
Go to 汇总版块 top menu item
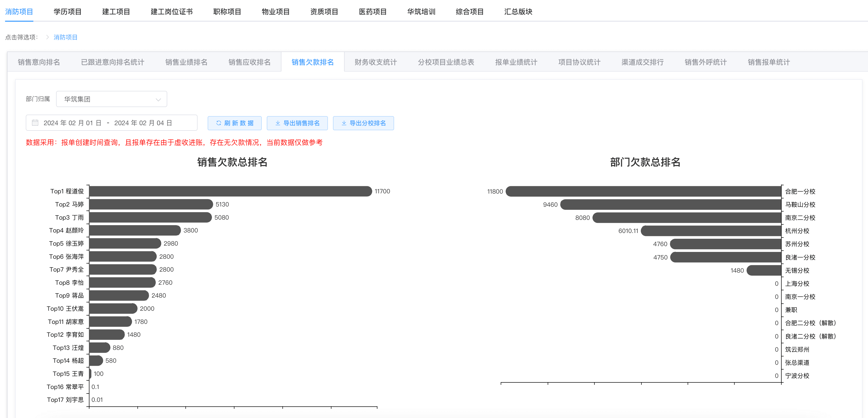point(518,12)
